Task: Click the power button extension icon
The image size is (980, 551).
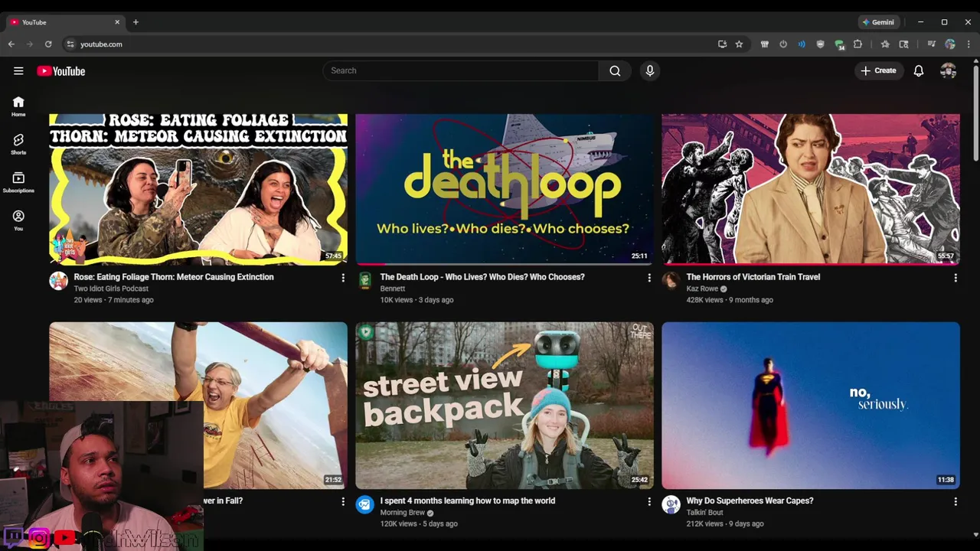Action: 783,44
